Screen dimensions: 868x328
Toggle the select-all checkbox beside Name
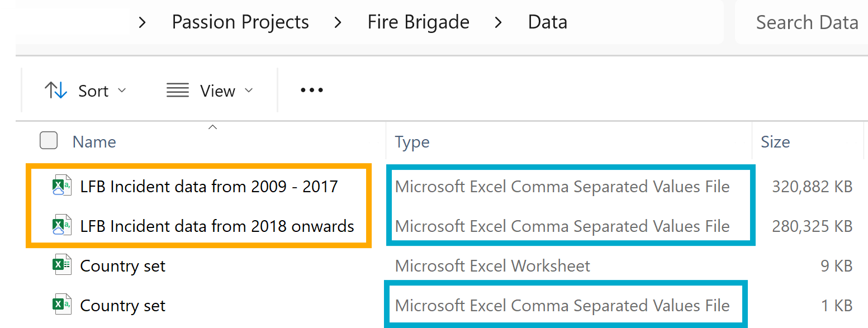49,141
